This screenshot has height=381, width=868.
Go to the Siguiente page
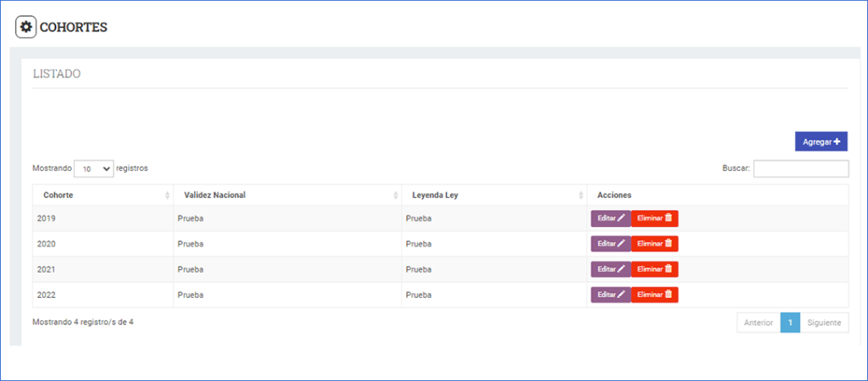tap(824, 323)
